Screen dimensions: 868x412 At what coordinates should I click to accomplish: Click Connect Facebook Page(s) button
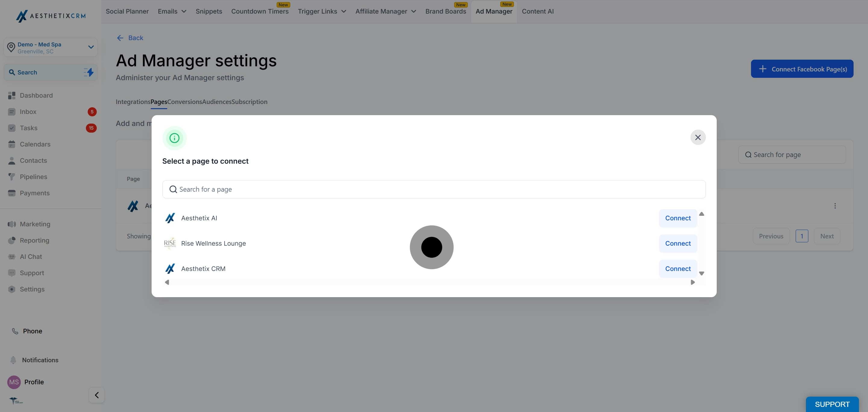[802, 69]
